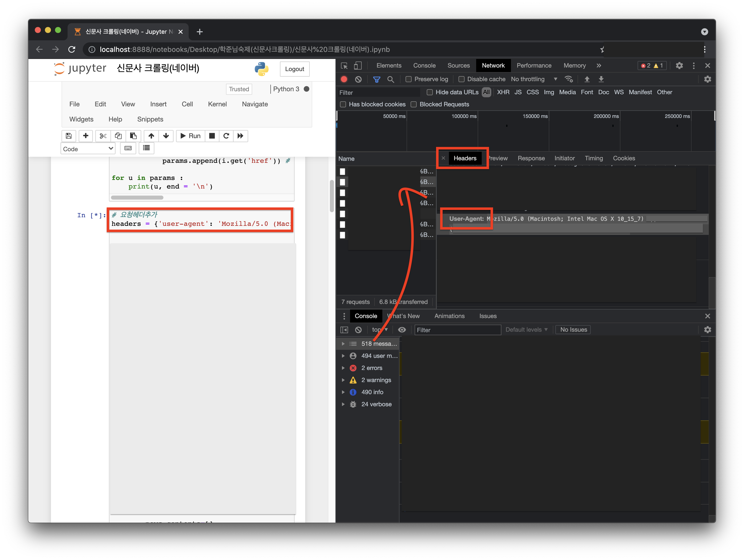
Task: Enable the Preserve log checkbox
Action: [x=408, y=79]
